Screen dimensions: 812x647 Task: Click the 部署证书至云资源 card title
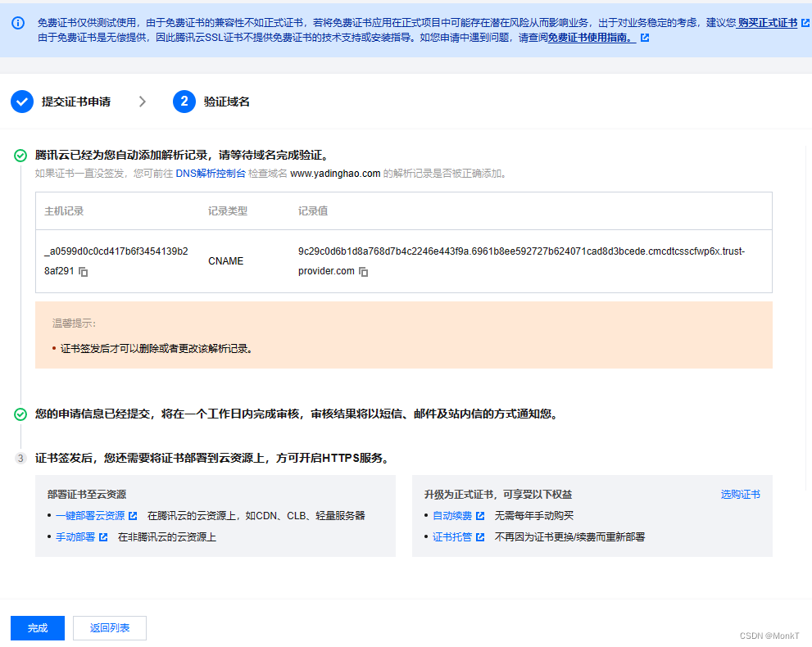pos(87,495)
